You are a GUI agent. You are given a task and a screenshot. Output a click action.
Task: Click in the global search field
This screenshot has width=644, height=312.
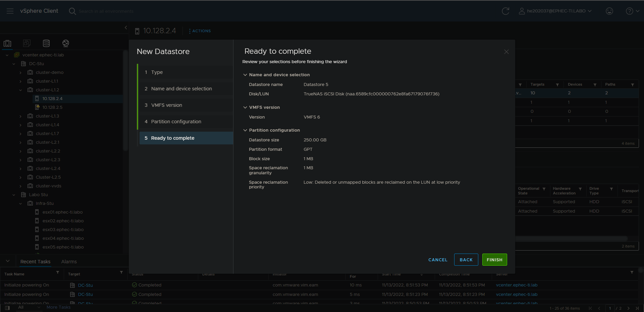106,11
